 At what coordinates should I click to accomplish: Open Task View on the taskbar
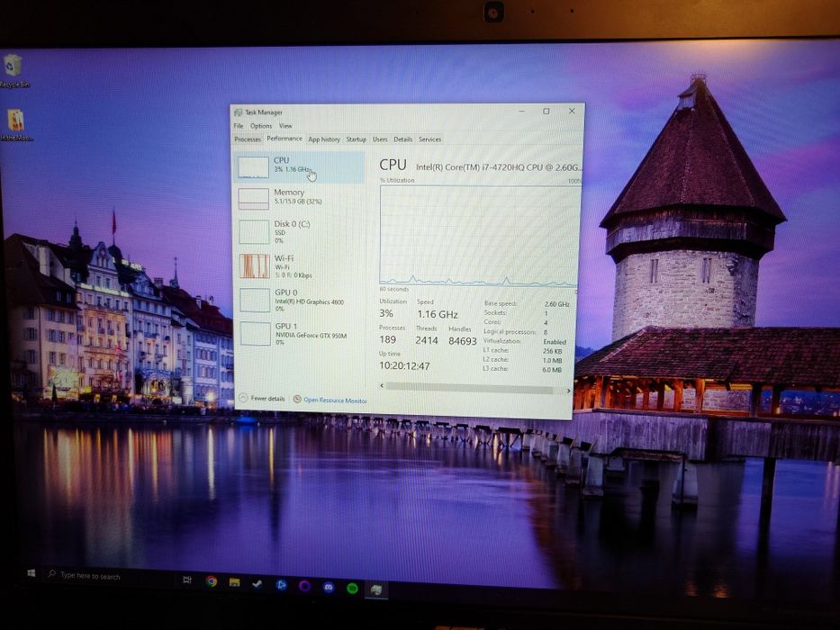pos(187,580)
